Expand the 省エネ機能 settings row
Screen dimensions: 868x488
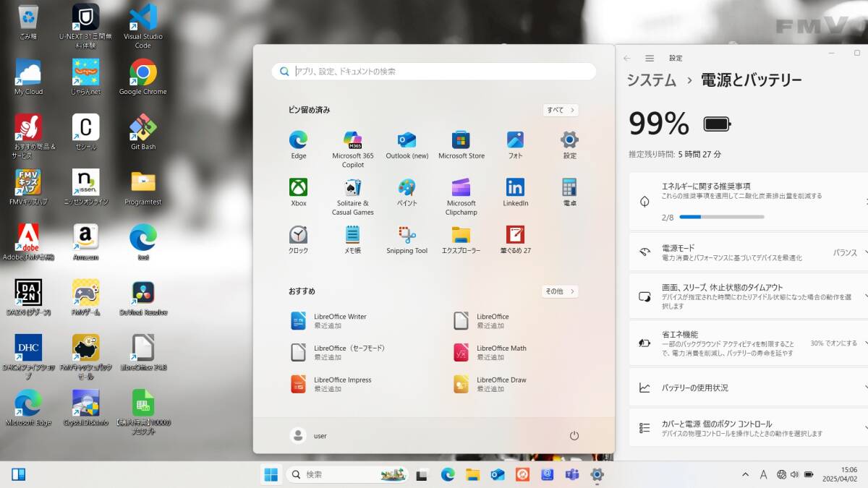[x=748, y=343]
